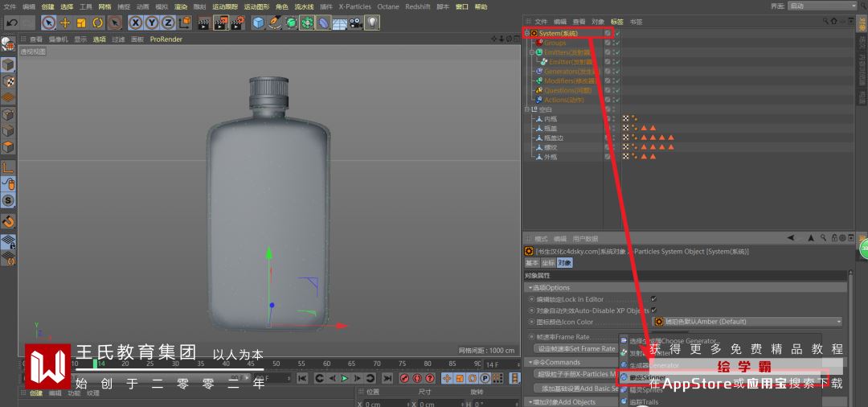Click the checkerboard material tag on 瓶盖

point(626,128)
